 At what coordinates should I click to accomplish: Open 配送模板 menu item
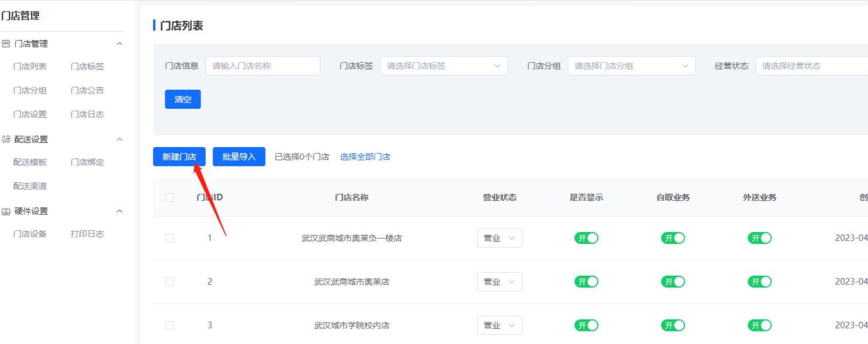pyautogui.click(x=30, y=162)
